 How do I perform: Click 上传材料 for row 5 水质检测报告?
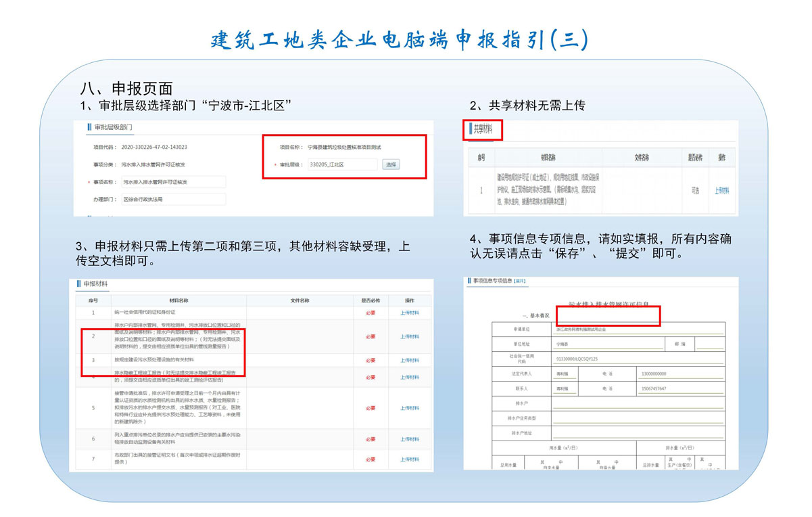[409, 408]
